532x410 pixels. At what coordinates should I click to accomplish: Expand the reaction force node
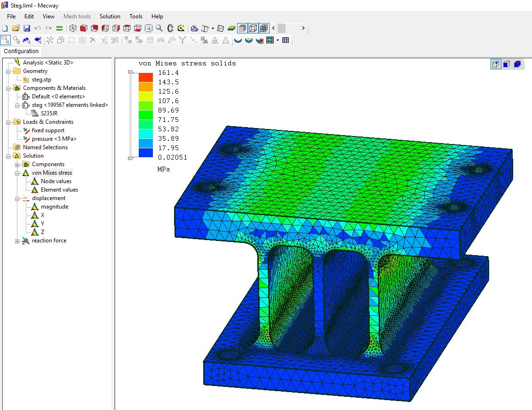pos(17,241)
